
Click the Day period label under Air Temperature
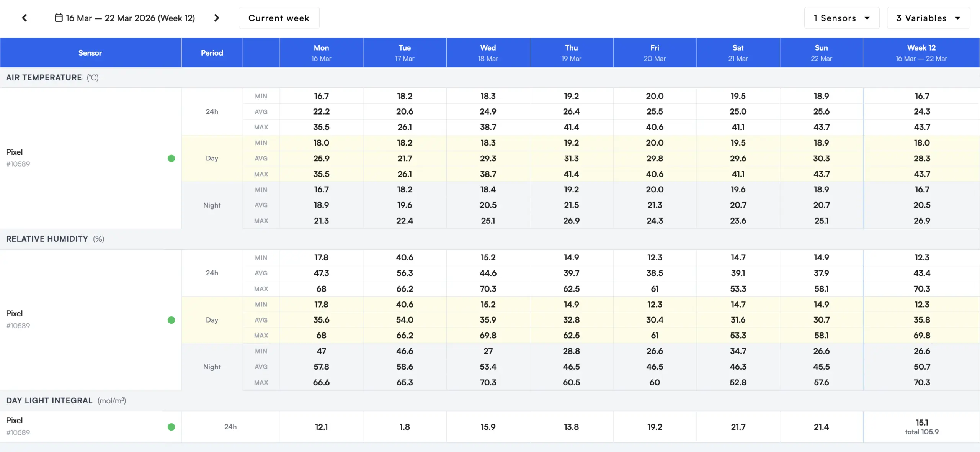212,159
